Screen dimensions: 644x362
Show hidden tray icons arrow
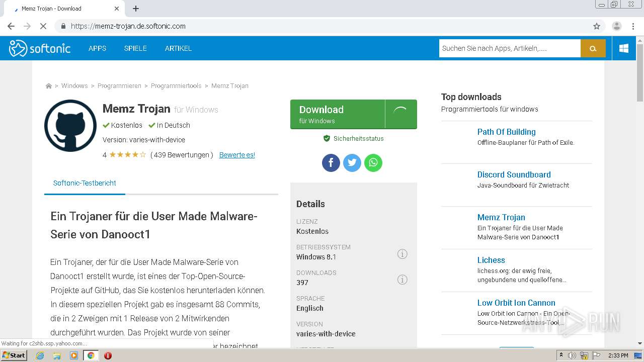560,355
